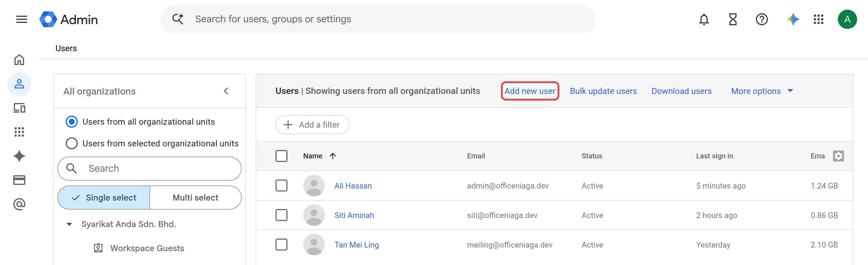Open Tan Mei Ling's user profile

357,245
